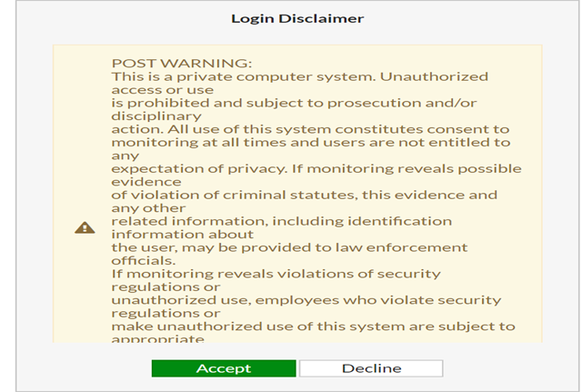
Task: Click the "If monitoring reveals violations" line
Action: pos(276,274)
